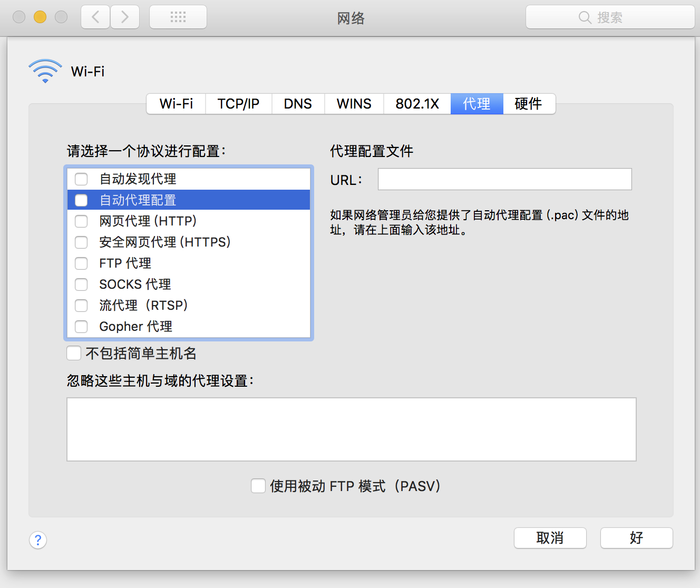The height and width of the screenshot is (588, 700).
Task: Check 不包括简单主机名 option
Action: click(x=74, y=353)
